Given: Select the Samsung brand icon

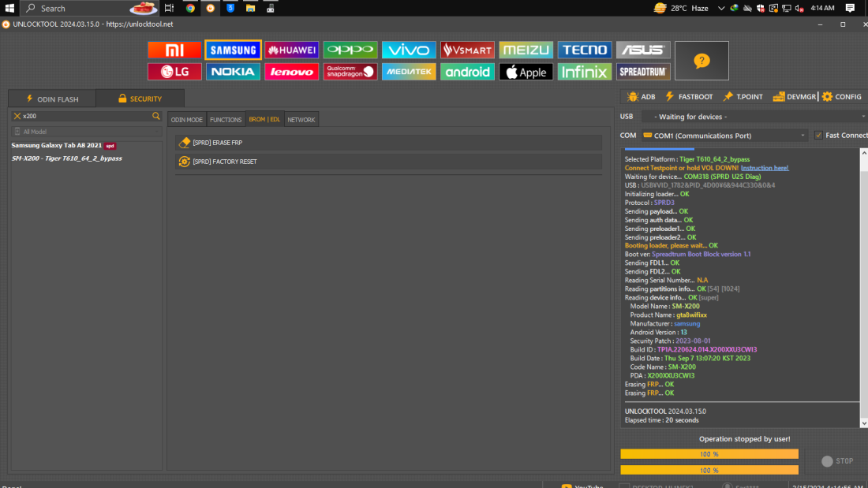Looking at the screenshot, I should (233, 50).
